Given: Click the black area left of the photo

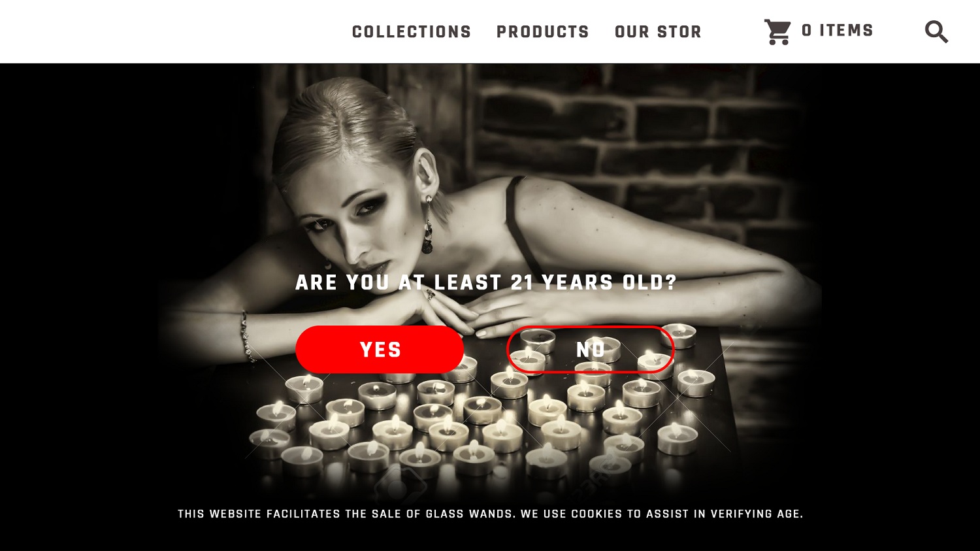Looking at the screenshot, I should [78, 294].
